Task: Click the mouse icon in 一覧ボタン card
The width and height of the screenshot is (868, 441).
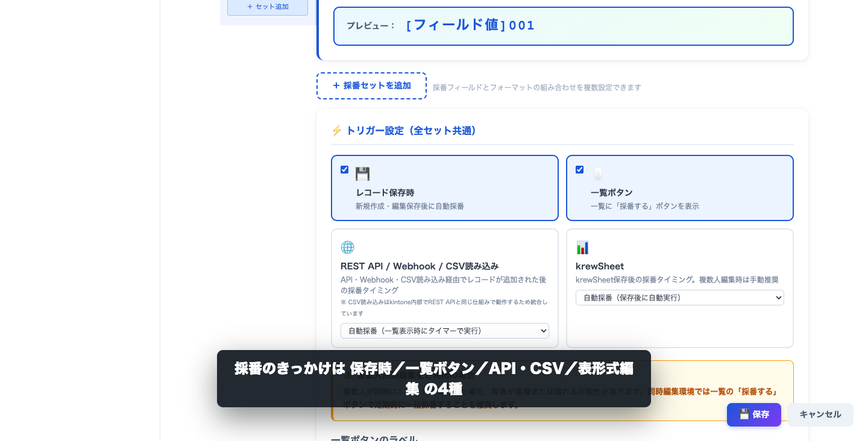Action: 597,174
